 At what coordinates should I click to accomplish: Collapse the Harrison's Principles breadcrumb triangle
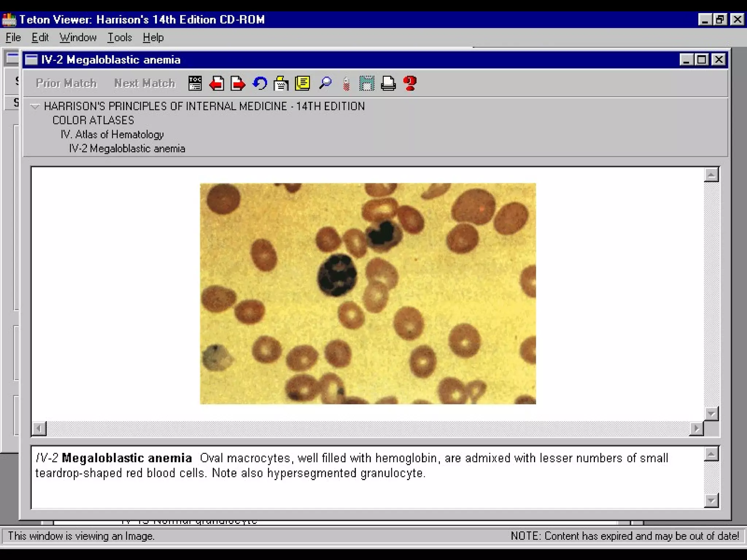pos(35,106)
